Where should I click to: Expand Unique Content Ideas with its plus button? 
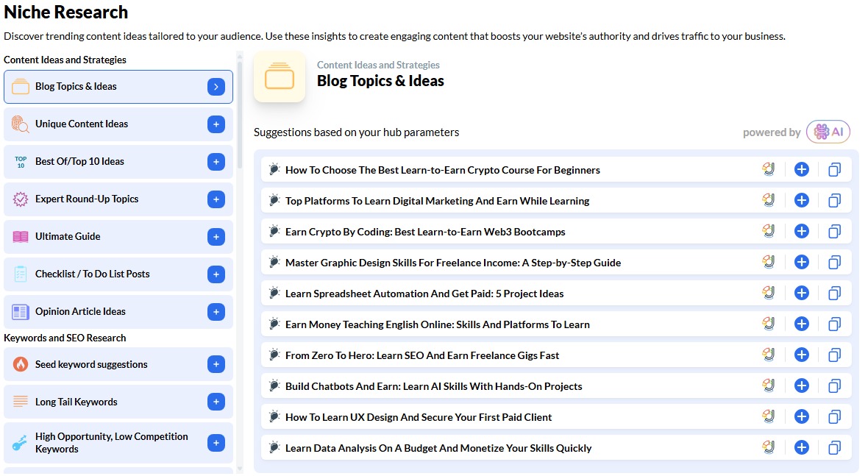tap(216, 124)
